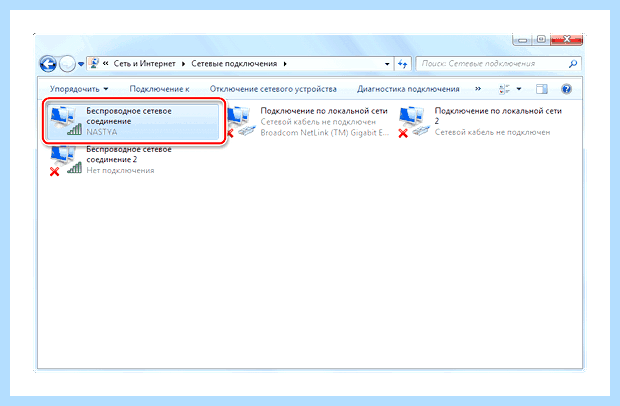This screenshot has width=620, height=406.
Task: Select Подключение по локальной сети 2 icon
Action: [414, 121]
